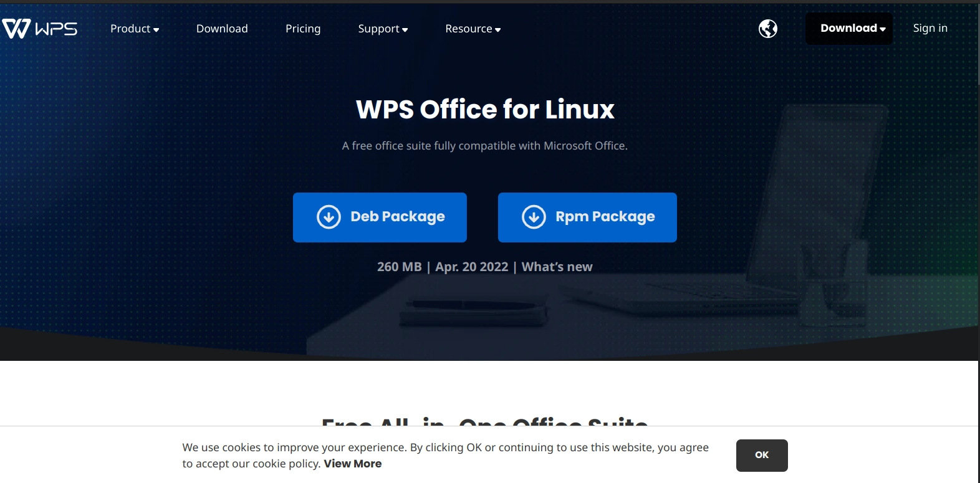Open the black Download dropdown button
This screenshot has height=483, width=980.
tap(849, 29)
